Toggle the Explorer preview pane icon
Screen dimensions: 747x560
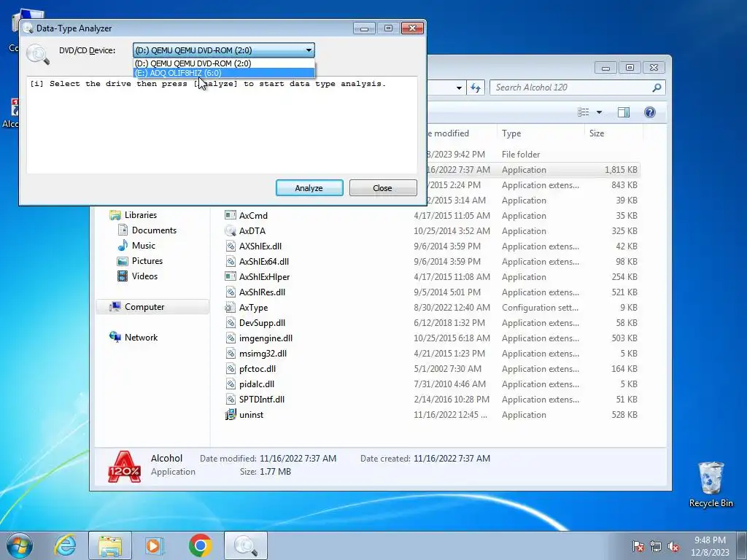[x=624, y=112]
